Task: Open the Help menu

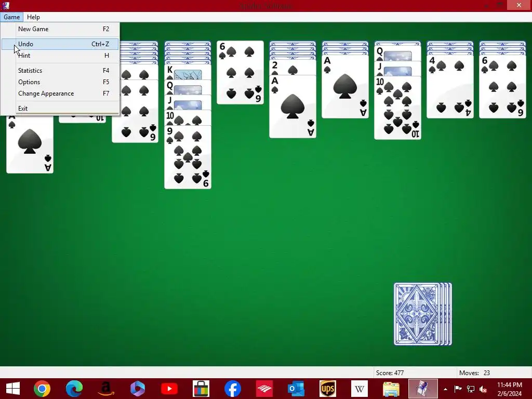Action: 33,17
